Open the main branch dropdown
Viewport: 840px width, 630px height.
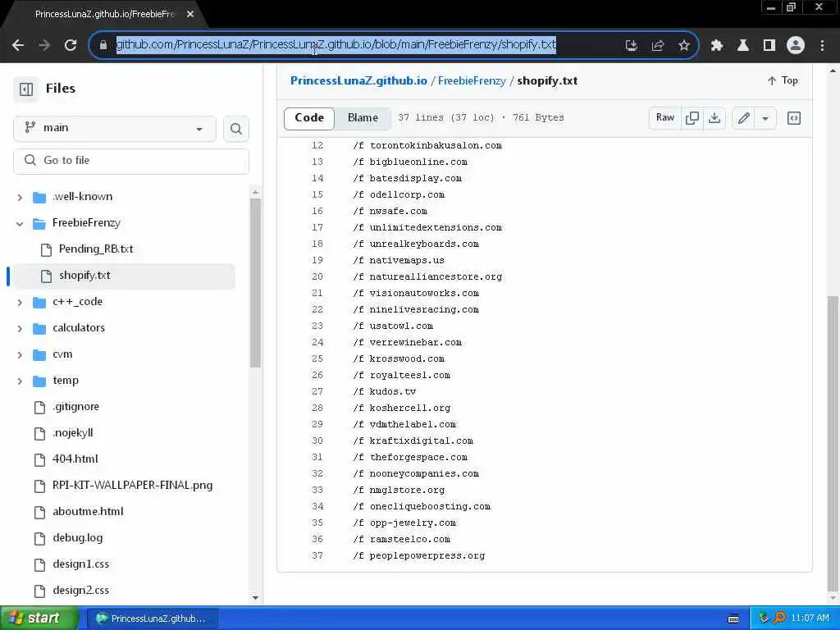click(x=115, y=129)
